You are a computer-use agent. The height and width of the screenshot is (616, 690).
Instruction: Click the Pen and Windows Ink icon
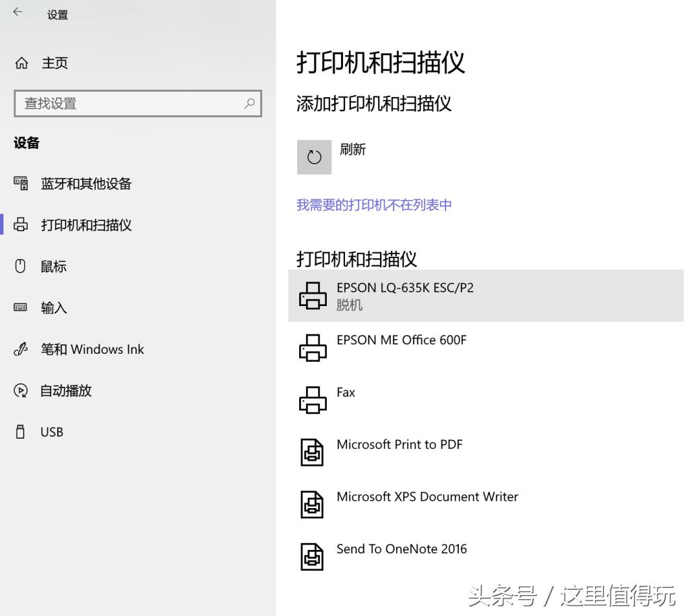pos(21,349)
